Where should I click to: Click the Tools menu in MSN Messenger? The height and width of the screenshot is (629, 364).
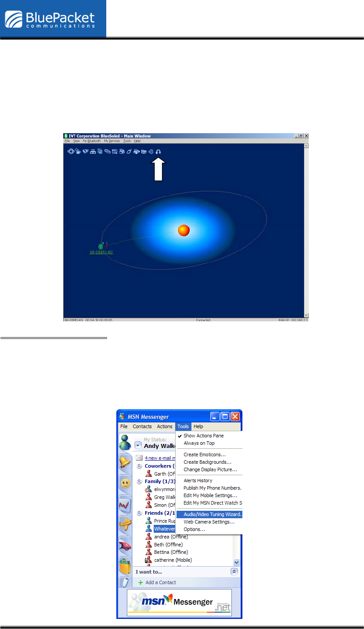pyautogui.click(x=183, y=426)
